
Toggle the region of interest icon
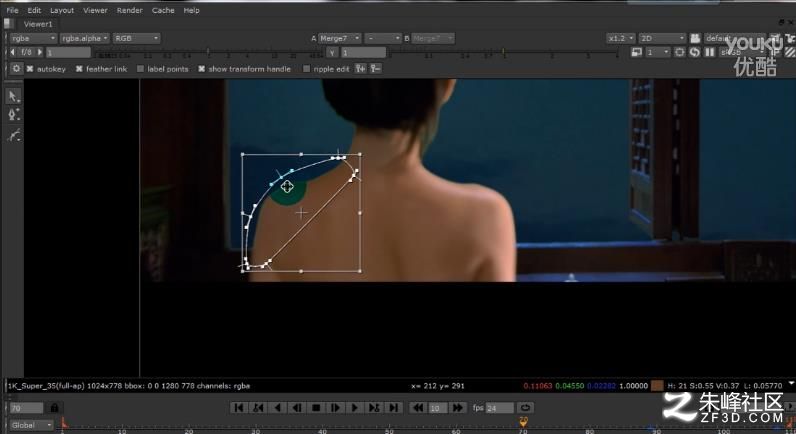pos(680,52)
